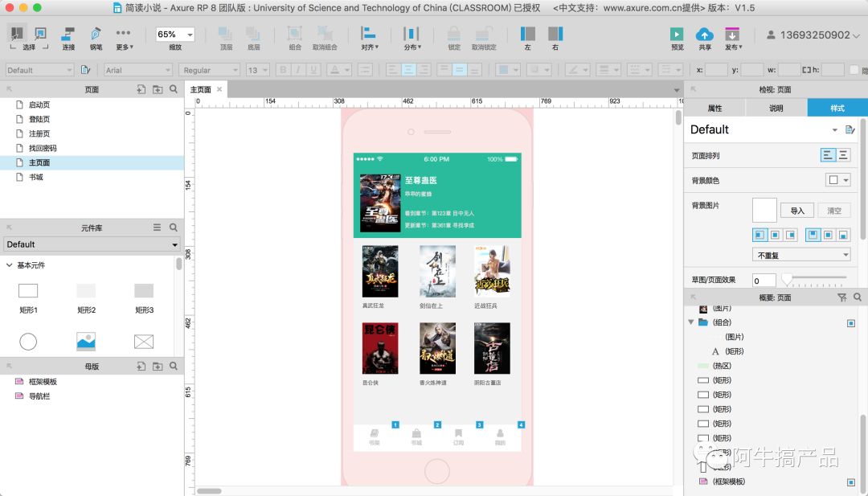Search widgets in the 元件库 panel

click(x=174, y=228)
